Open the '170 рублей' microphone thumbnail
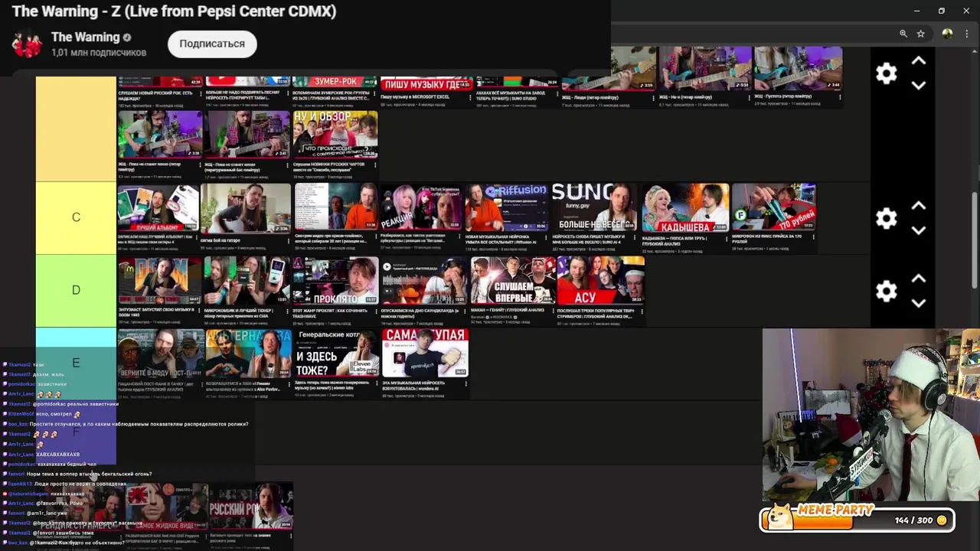This screenshot has width=980, height=551. point(773,207)
